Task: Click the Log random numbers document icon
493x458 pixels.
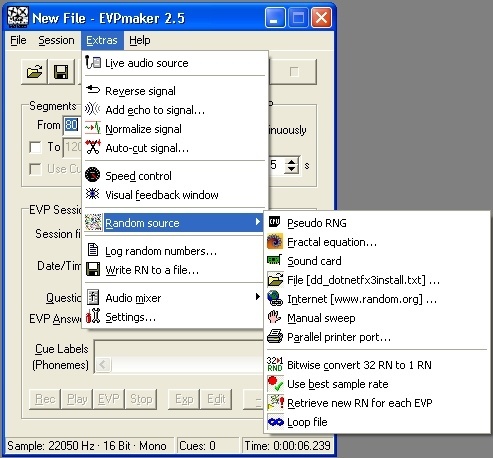Action: [93, 250]
